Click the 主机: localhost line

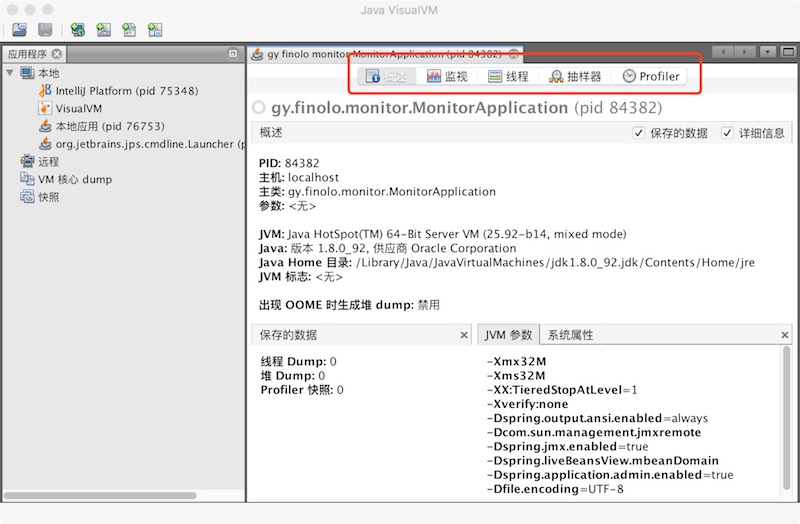(x=299, y=178)
